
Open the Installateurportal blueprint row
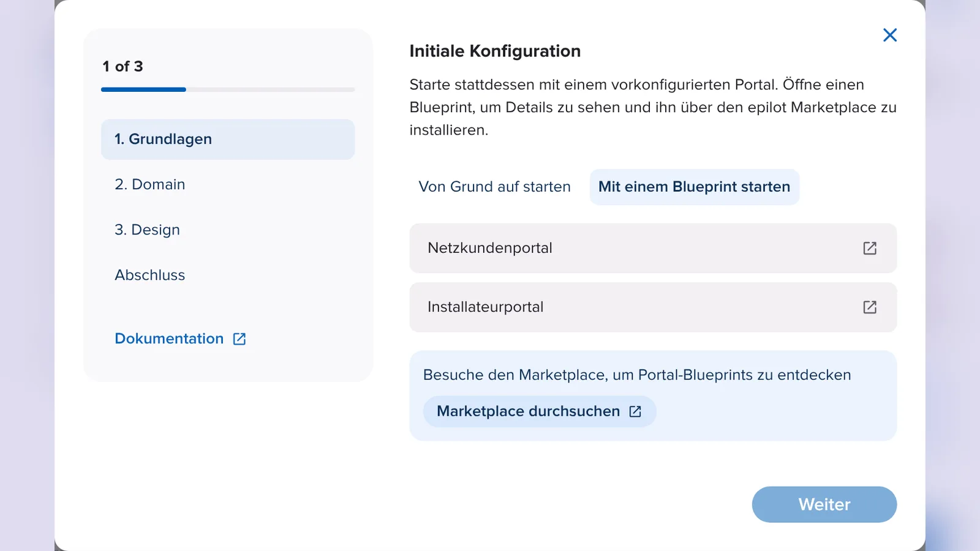pyautogui.click(x=653, y=307)
